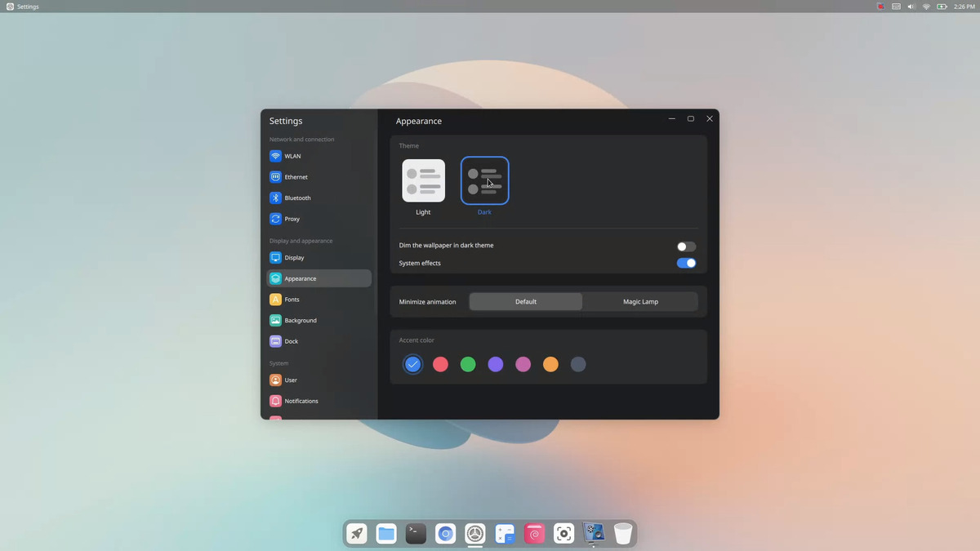Go to the Background settings page
Screen dimensions: 980x551
click(318, 321)
